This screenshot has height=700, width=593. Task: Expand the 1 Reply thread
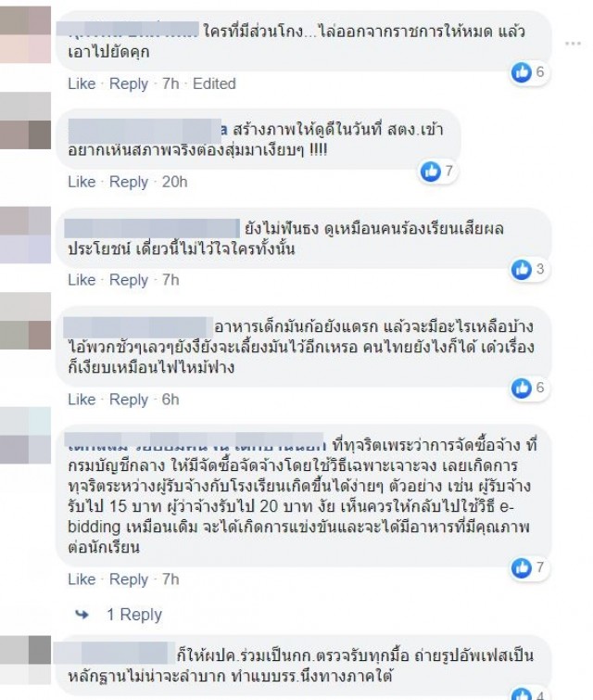[133, 615]
